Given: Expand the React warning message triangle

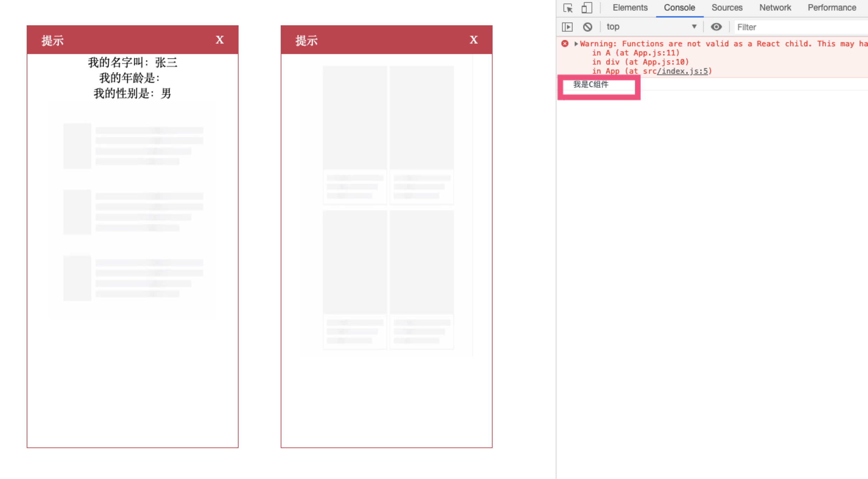Looking at the screenshot, I should [576, 44].
